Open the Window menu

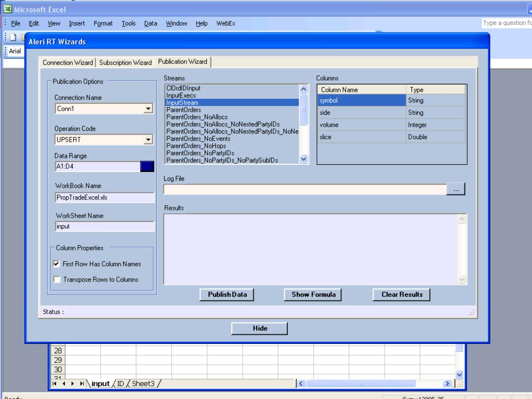point(177,23)
